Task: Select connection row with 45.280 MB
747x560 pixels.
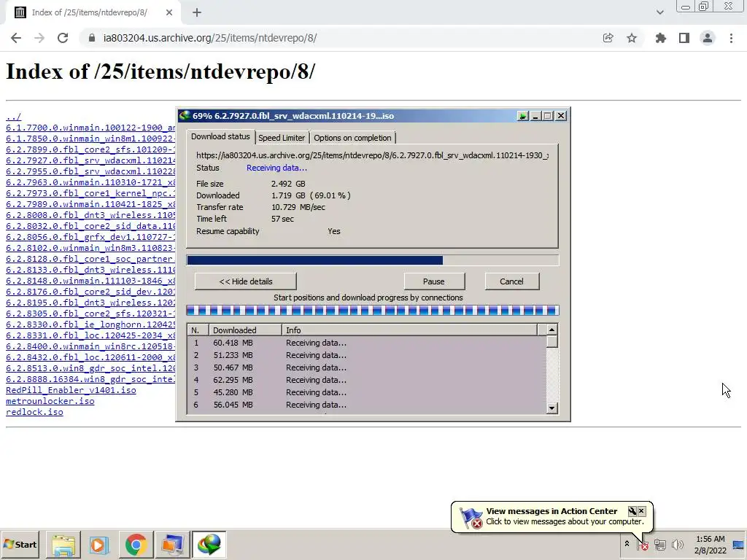Action: pyautogui.click(x=367, y=392)
